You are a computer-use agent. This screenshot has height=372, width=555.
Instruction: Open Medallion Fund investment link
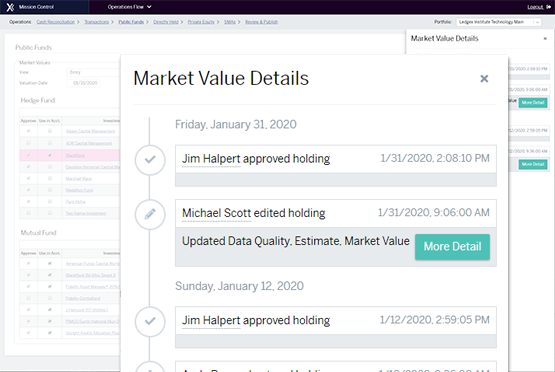[x=79, y=190]
